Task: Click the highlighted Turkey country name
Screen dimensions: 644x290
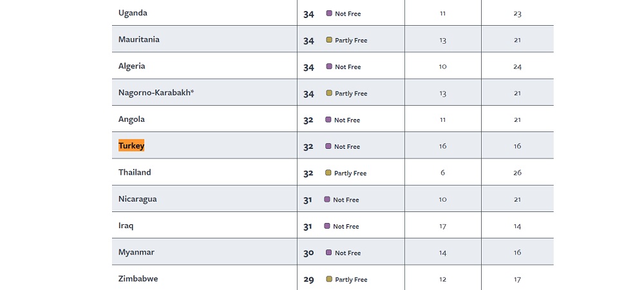Action: tap(131, 146)
